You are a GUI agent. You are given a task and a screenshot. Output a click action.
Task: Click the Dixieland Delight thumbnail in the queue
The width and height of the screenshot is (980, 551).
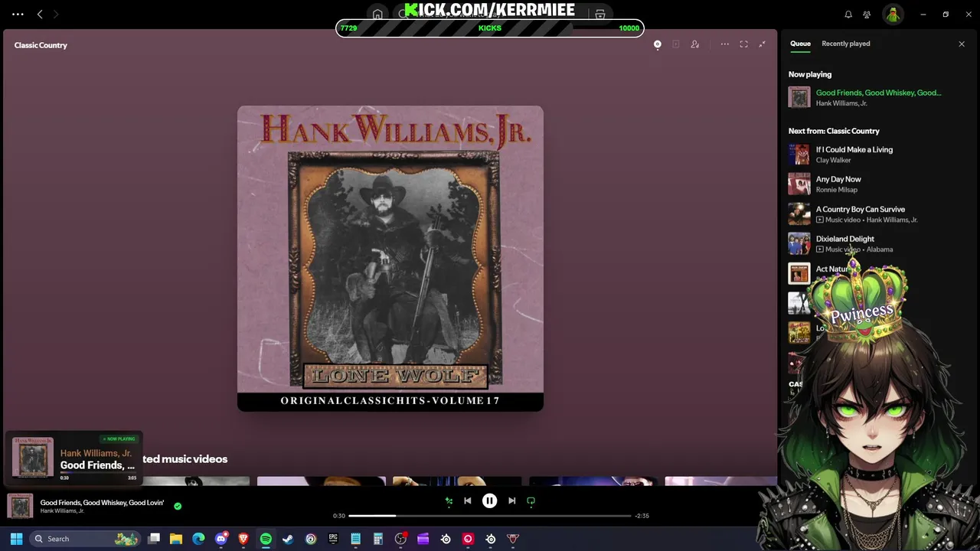(799, 243)
